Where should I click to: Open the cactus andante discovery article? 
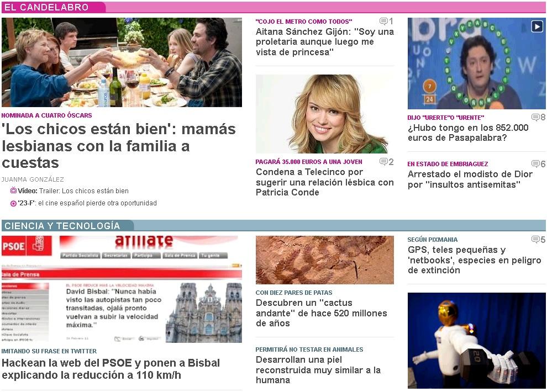(321, 313)
